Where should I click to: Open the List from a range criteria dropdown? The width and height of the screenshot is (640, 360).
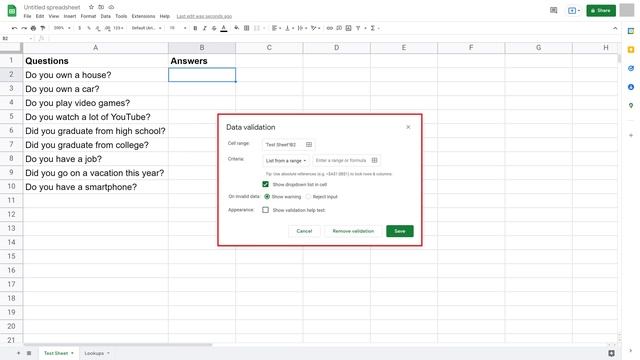tap(286, 160)
